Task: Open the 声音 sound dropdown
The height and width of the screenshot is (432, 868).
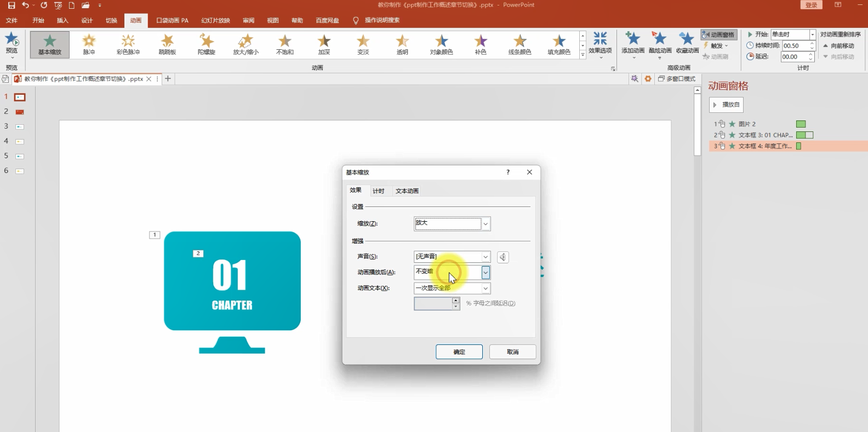Action: pos(486,257)
